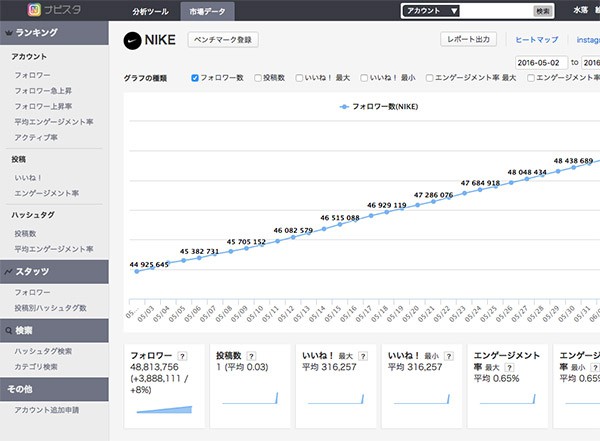The image size is (600, 441).
Task: Click the ベンチマーク登録 button
Action: coord(224,39)
